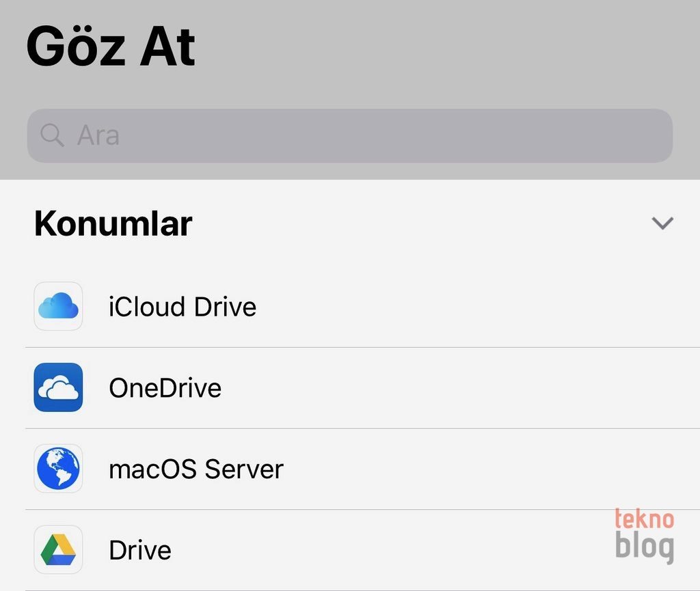Click the tekno watermark text
The image size is (700, 591).
[644, 519]
